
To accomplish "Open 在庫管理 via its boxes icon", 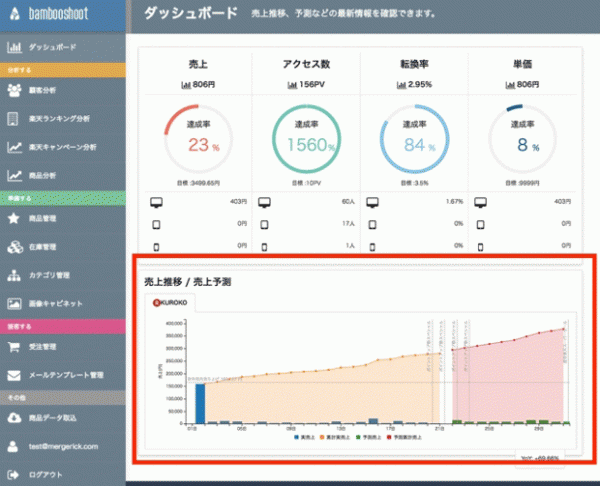I will click(15, 247).
